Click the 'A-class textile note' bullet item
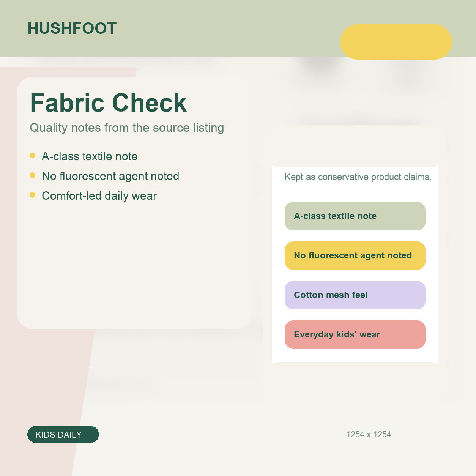The image size is (476, 476). click(x=84, y=156)
